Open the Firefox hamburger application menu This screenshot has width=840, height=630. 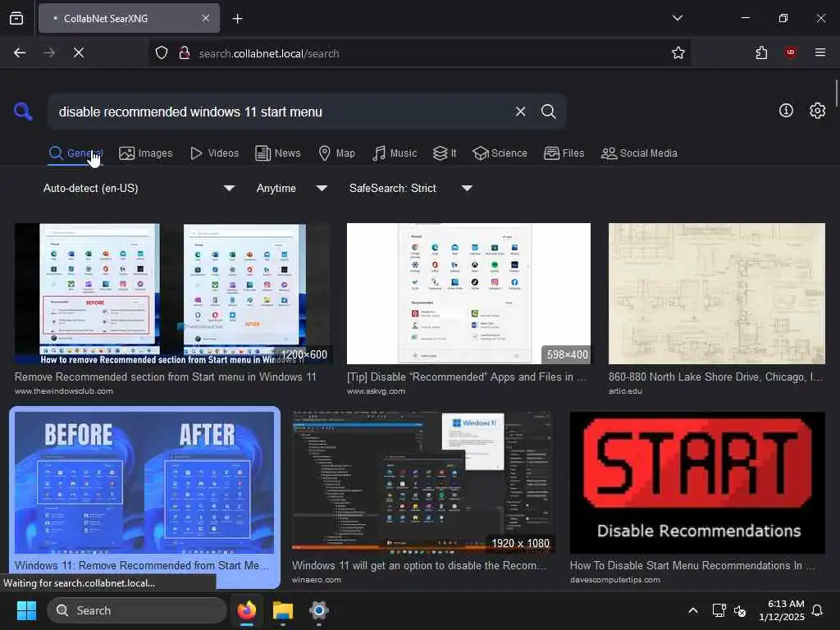pos(820,52)
